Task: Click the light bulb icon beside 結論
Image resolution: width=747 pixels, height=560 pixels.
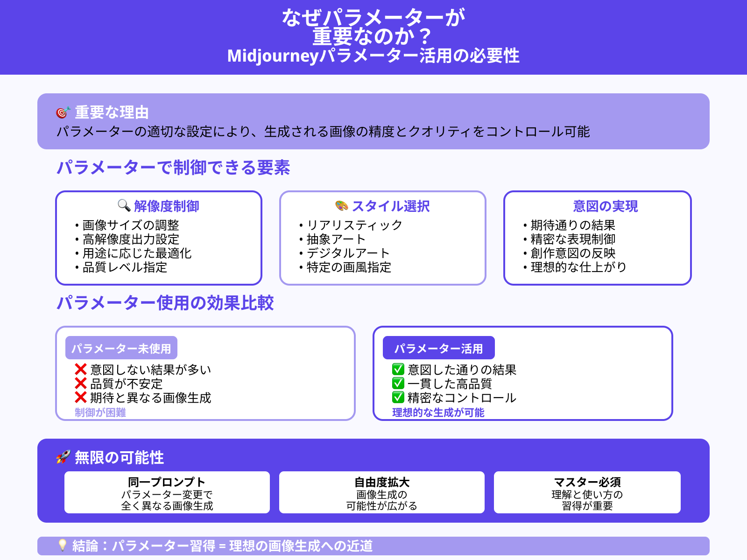Action: [x=63, y=545]
